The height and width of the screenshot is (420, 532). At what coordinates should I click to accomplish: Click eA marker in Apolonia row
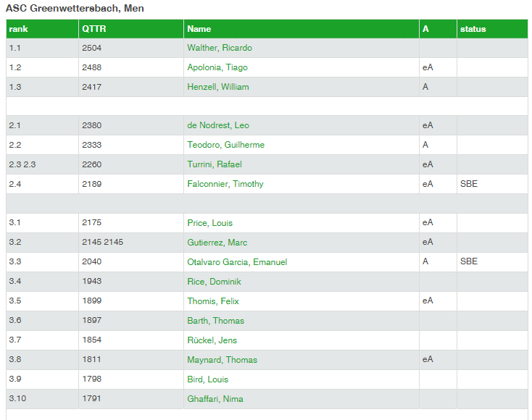[x=428, y=67]
